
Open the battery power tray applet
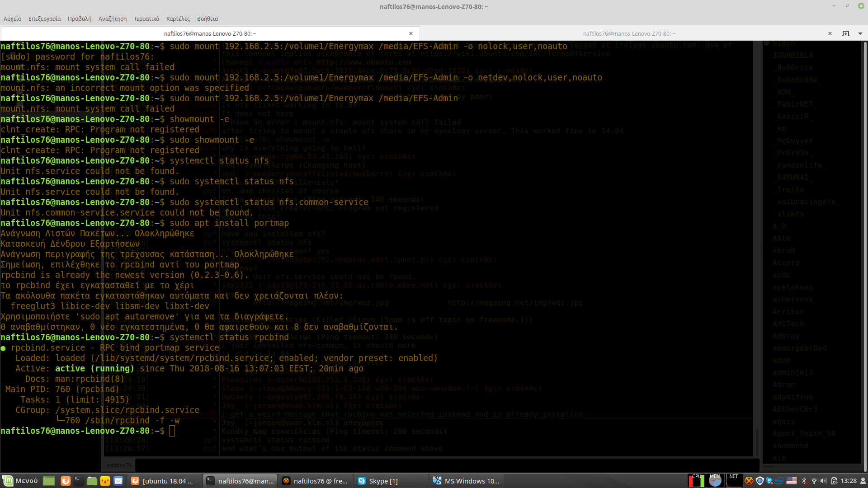point(834,481)
